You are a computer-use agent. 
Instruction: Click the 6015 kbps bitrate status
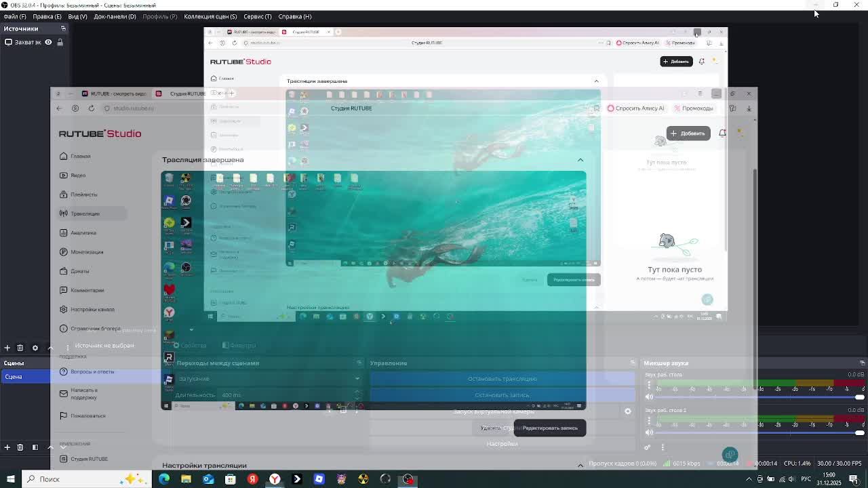pyautogui.click(x=686, y=464)
